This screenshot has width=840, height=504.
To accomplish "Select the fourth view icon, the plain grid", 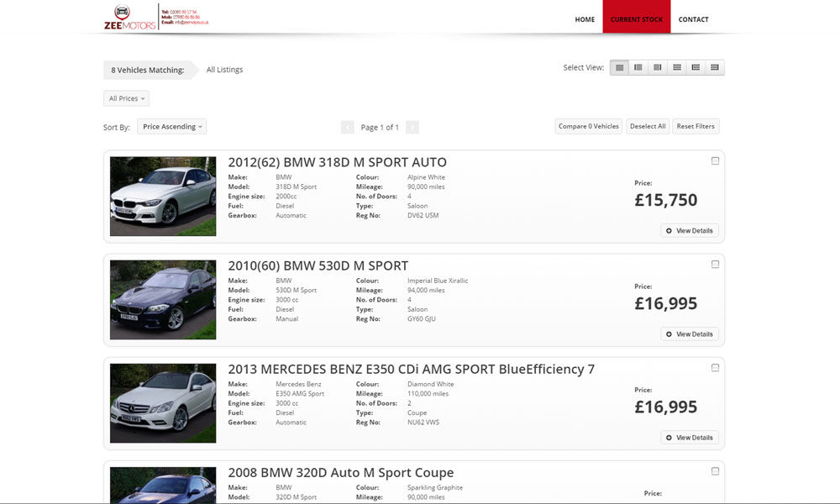I will pyautogui.click(x=676, y=67).
